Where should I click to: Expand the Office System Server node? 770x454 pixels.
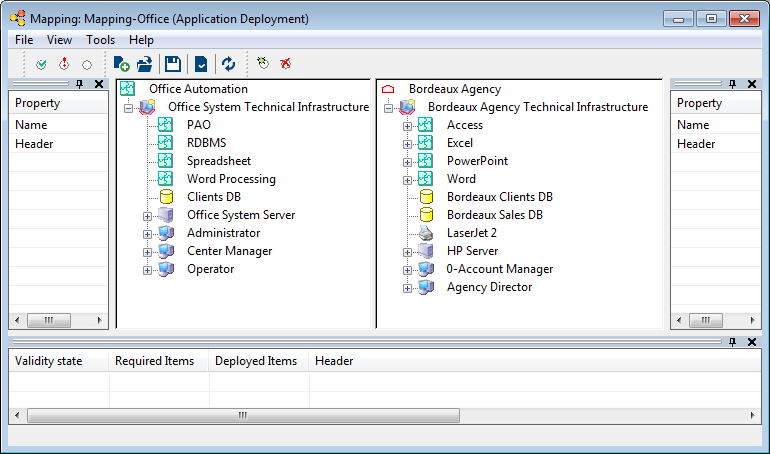tap(148, 215)
